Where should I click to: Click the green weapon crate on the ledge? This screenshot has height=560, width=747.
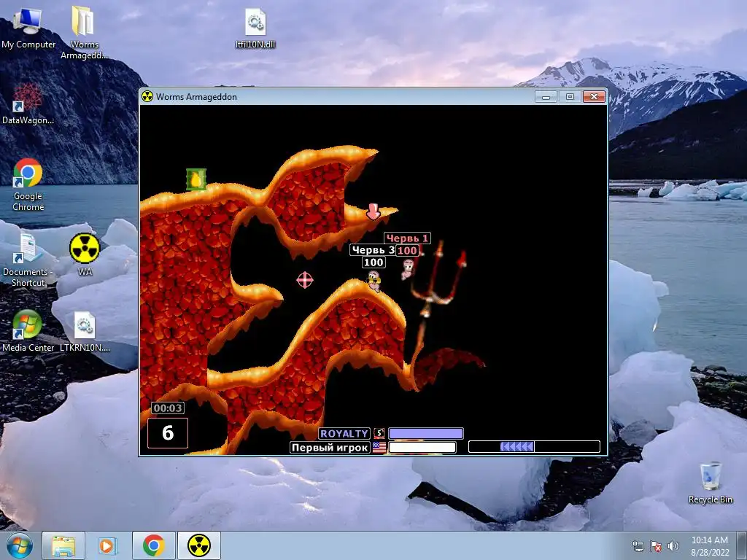click(x=196, y=179)
